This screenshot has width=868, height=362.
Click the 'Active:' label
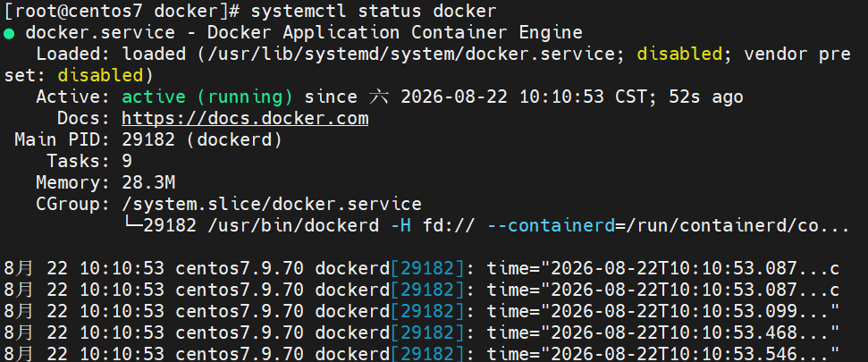pos(72,97)
